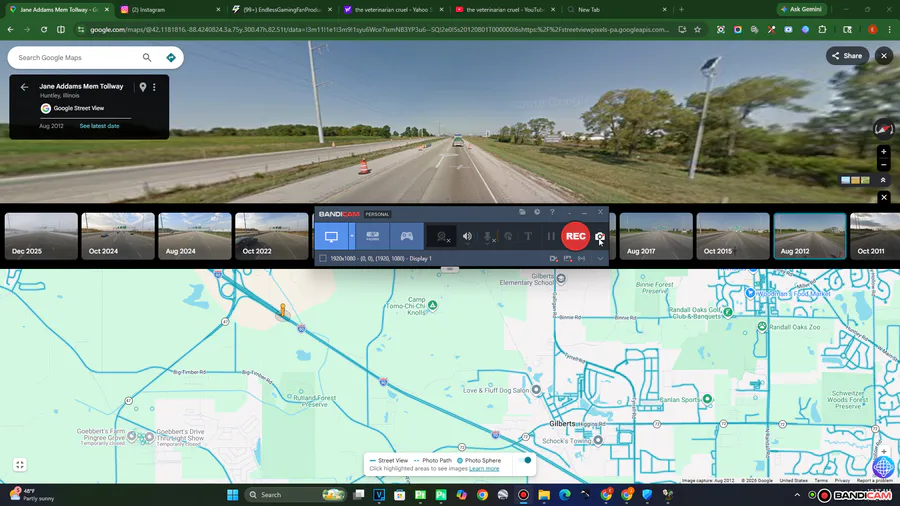Screen dimensions: 900x506
Task: Click Ask Gemini button
Action: tap(801, 9)
